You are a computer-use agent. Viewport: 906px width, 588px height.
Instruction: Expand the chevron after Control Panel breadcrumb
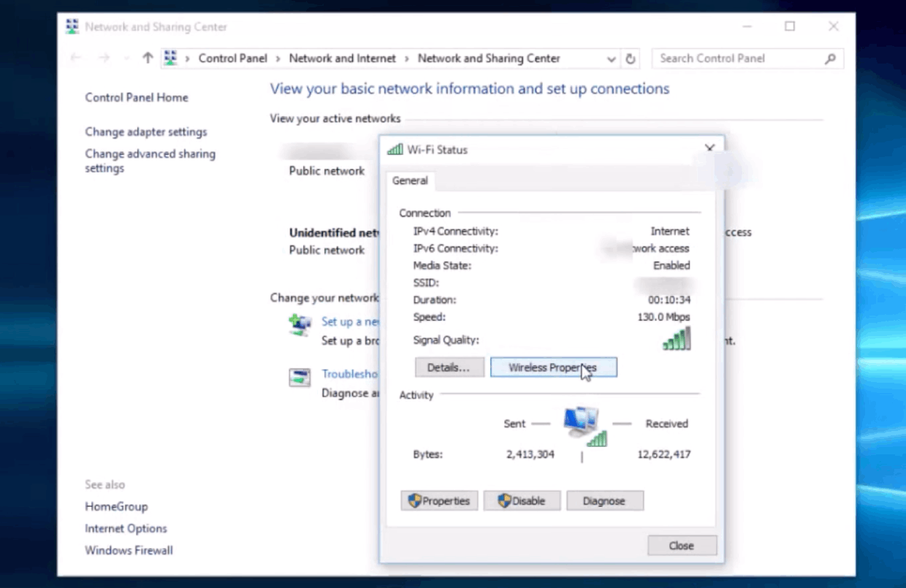click(278, 58)
